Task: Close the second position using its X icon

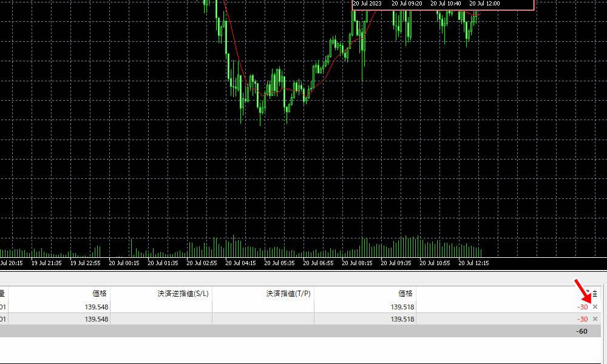Action: tap(595, 319)
